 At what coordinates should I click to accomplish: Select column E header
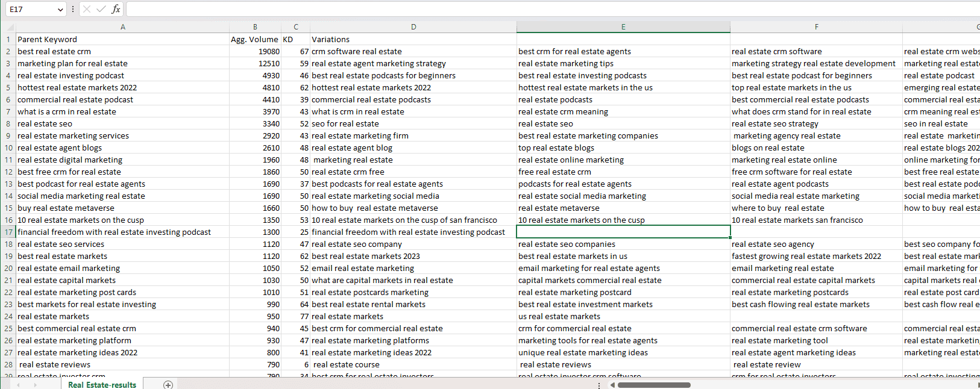(x=623, y=27)
